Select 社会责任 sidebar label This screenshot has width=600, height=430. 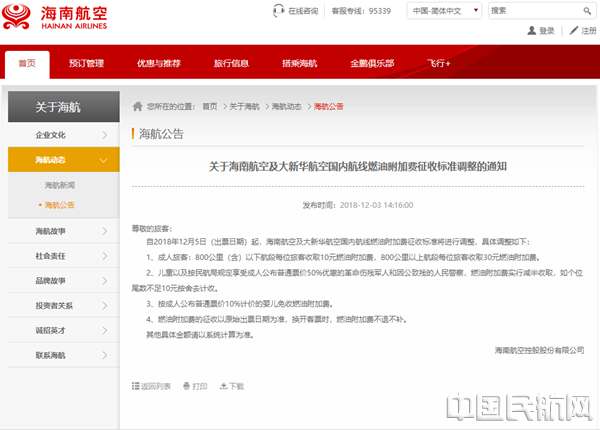[x=51, y=256]
